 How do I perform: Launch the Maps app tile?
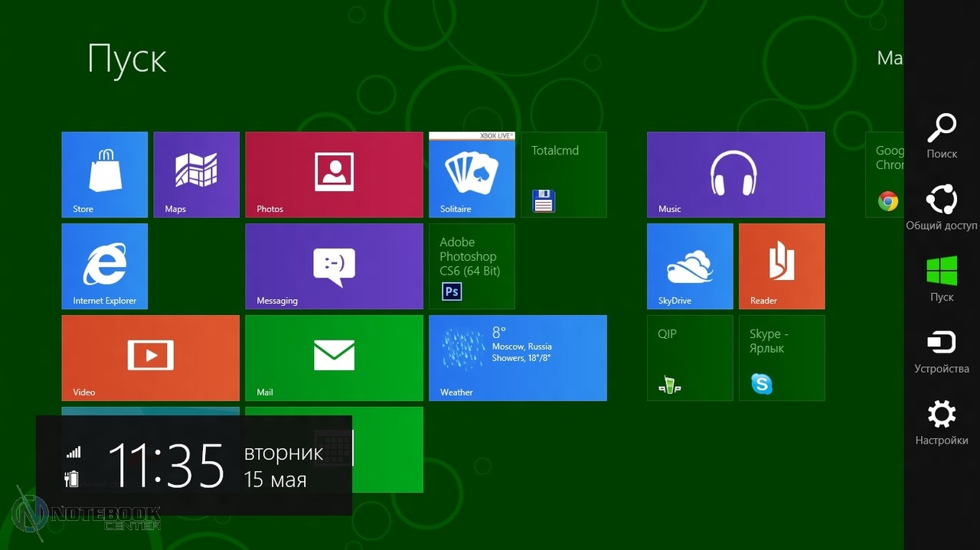click(196, 174)
